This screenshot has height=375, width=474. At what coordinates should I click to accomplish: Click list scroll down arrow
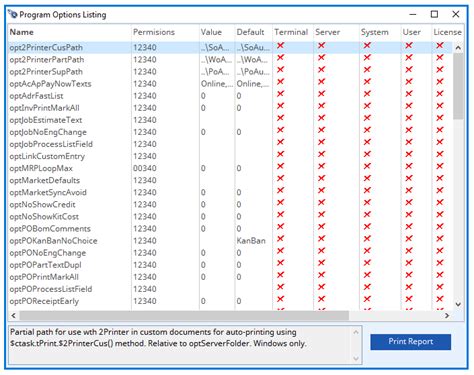(458, 304)
